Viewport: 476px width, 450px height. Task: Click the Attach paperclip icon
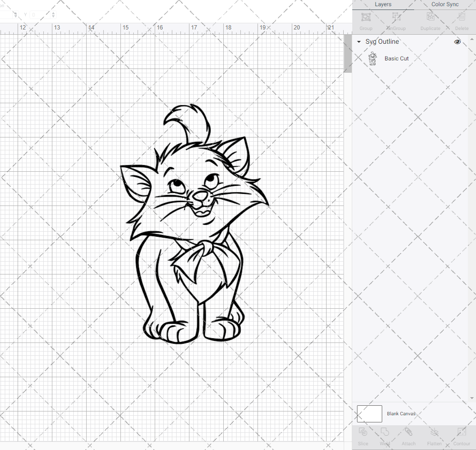(408, 432)
